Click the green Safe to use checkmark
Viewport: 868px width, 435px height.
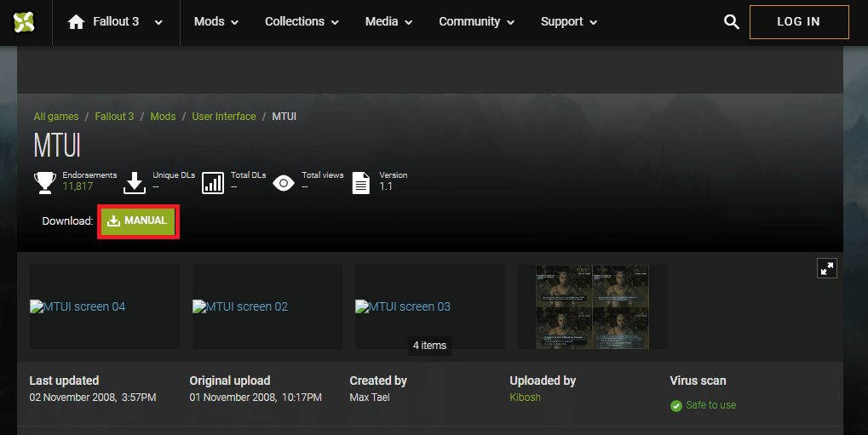(675, 406)
